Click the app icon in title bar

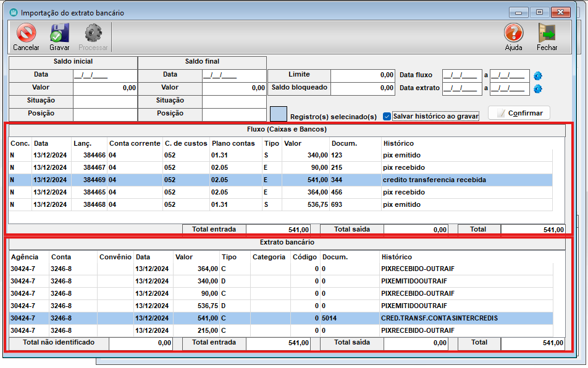pos(14,12)
